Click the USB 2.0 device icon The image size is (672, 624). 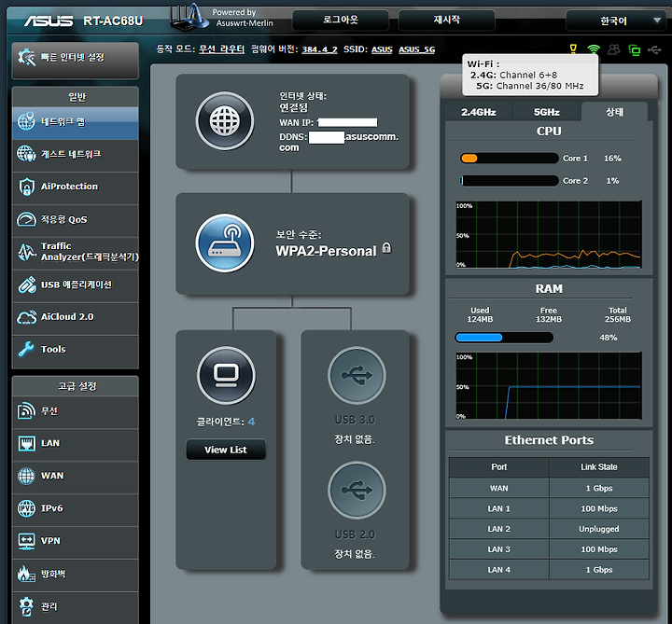(x=357, y=491)
